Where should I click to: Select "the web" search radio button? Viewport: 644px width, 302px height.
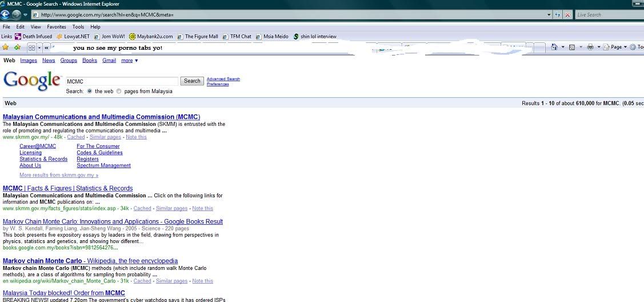(90, 91)
